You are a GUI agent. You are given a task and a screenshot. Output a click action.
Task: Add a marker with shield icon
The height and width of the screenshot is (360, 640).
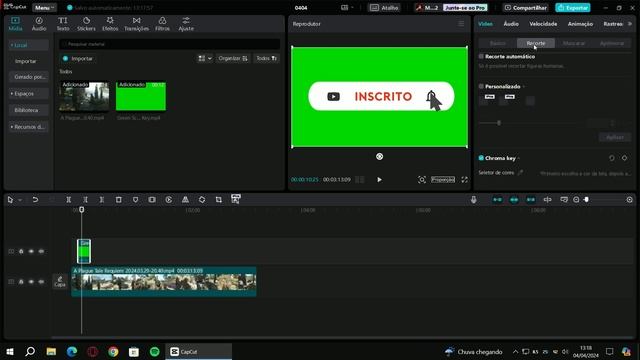coord(135,200)
